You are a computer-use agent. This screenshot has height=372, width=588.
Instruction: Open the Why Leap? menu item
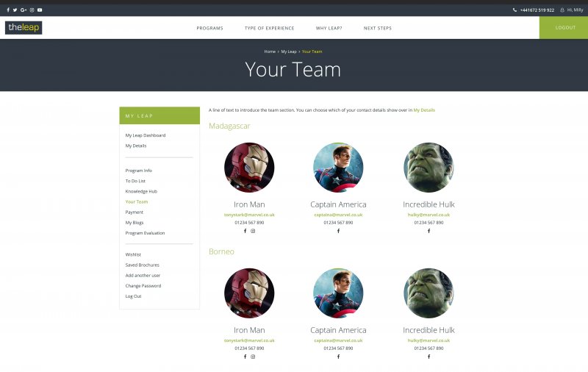(x=329, y=28)
